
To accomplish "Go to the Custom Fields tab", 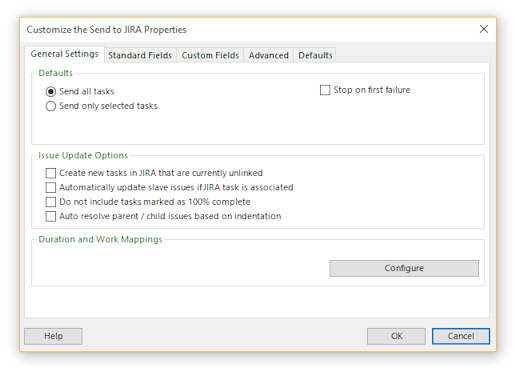I will 210,55.
